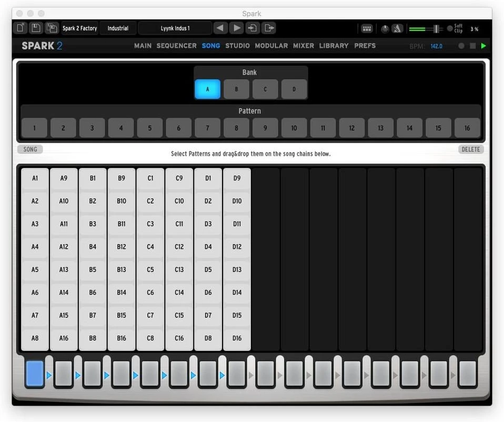
Task: Click the 3 % CPU usage readout
Action: pyautogui.click(x=475, y=29)
